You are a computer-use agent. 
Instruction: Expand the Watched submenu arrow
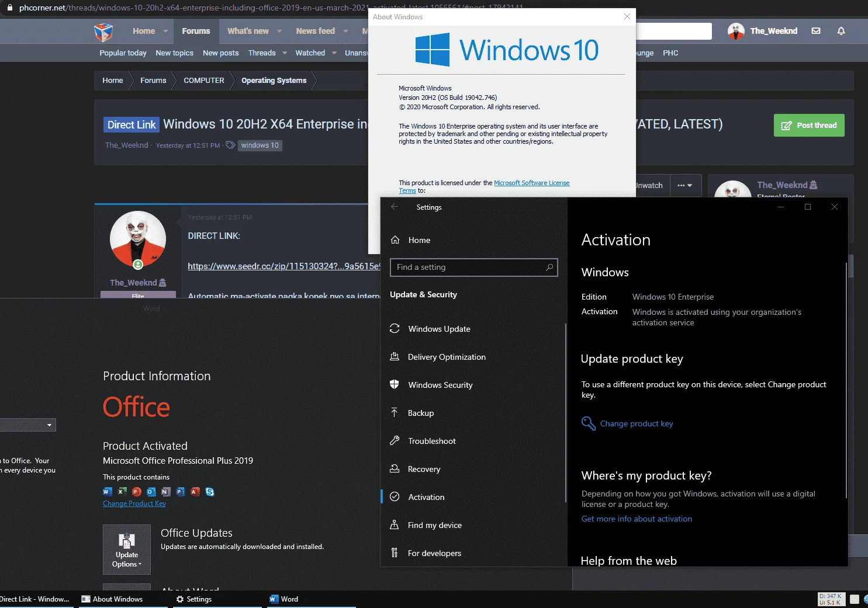click(334, 53)
